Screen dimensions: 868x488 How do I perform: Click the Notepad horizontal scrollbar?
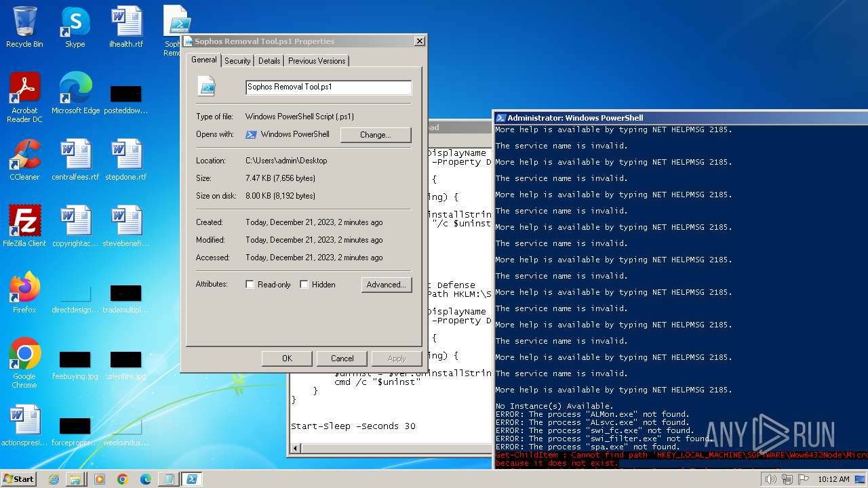pyautogui.click(x=391, y=449)
